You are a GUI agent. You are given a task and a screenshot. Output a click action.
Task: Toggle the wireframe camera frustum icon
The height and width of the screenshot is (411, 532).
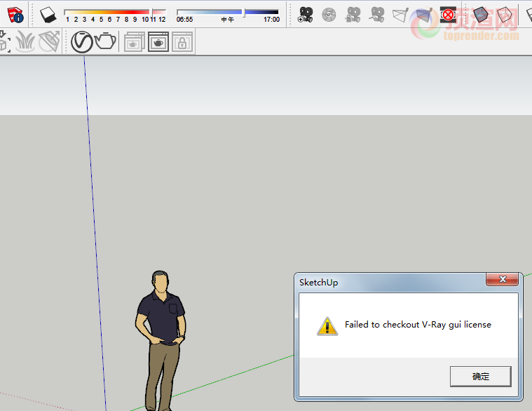click(400, 15)
